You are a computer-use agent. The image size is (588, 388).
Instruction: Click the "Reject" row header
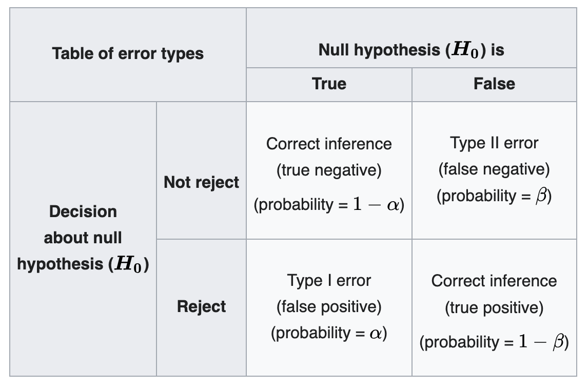click(x=201, y=306)
